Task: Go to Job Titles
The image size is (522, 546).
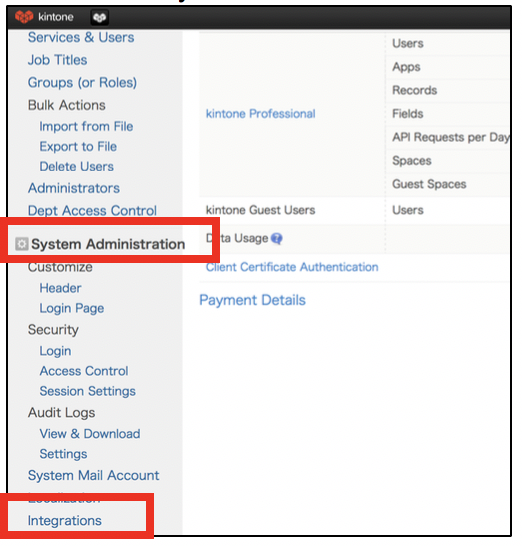Action: click(57, 60)
